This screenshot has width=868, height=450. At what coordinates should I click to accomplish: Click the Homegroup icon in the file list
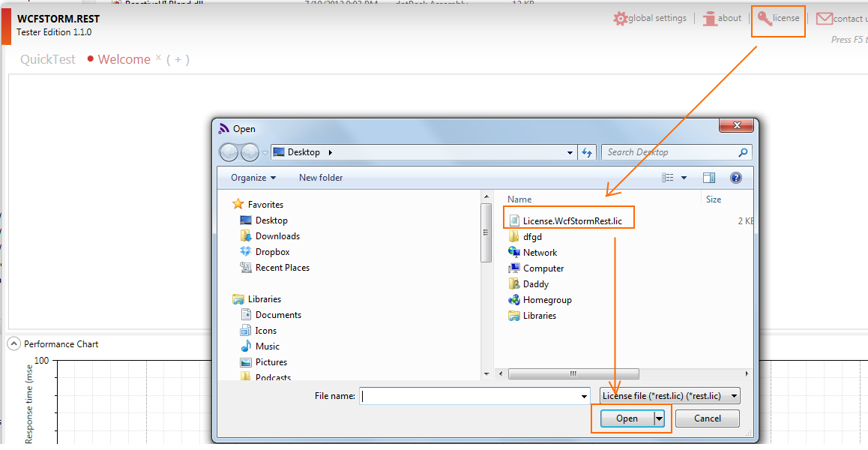pos(513,300)
